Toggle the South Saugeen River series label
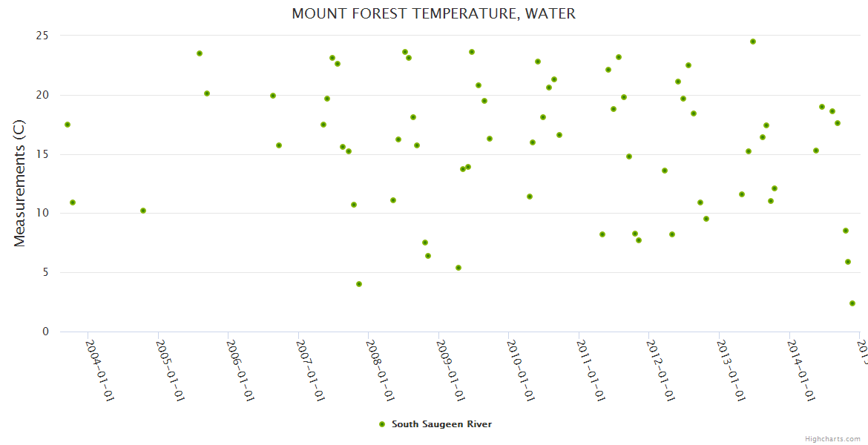Screen dimensions: 868x445 point(441,424)
